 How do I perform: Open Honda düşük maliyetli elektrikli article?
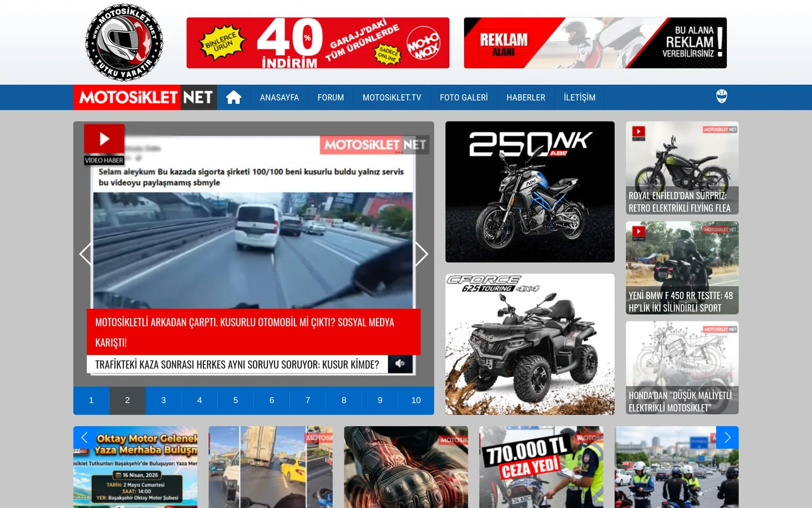(x=682, y=367)
